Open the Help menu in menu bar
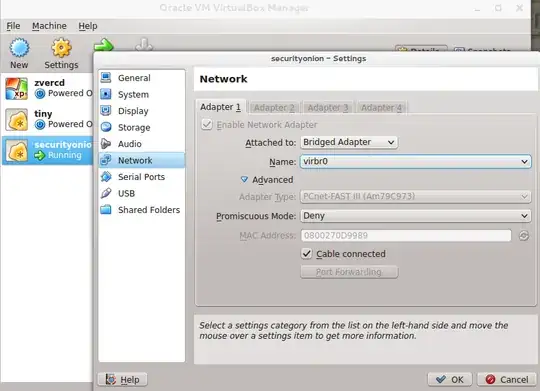 [x=88, y=26]
